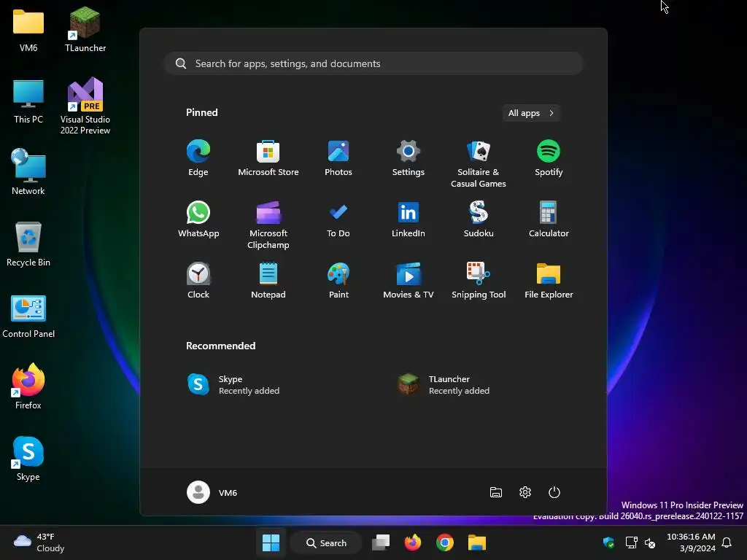Click the muted volume tray icon
Image resolution: width=747 pixels, height=560 pixels.
650,542
